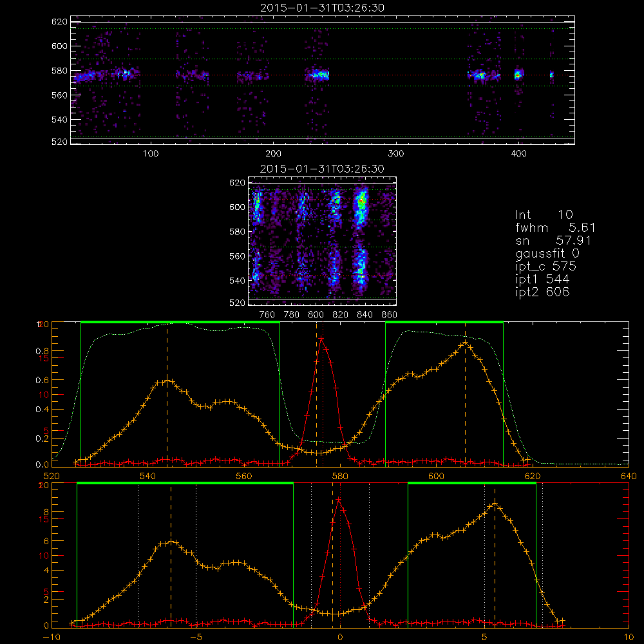Select the 'Int 10' readout text
This screenshot has width=644, height=644.
pos(544,214)
